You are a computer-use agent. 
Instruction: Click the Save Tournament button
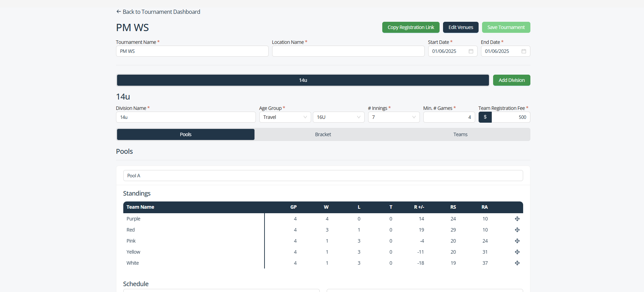pos(506,27)
